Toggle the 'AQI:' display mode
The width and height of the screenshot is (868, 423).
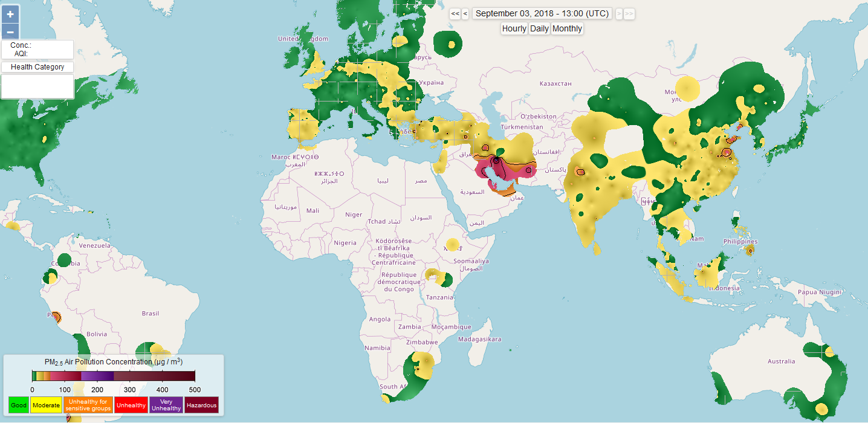point(20,54)
